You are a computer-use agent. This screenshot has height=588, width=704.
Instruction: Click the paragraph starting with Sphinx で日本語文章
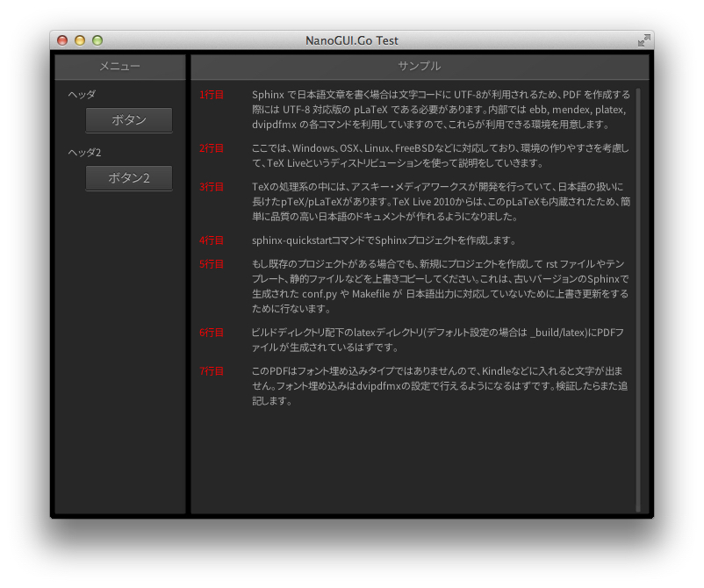click(x=441, y=110)
